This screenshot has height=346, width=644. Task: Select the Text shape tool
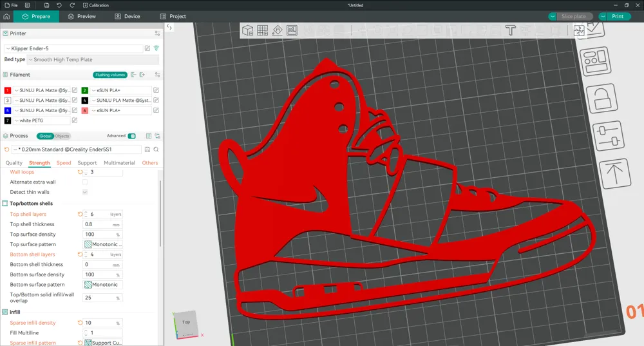tap(511, 30)
